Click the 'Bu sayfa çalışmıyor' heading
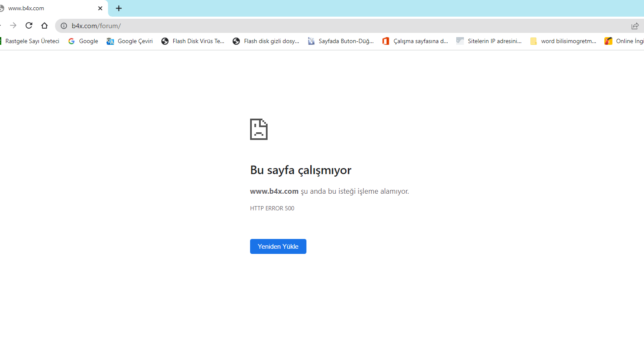 [x=301, y=170]
